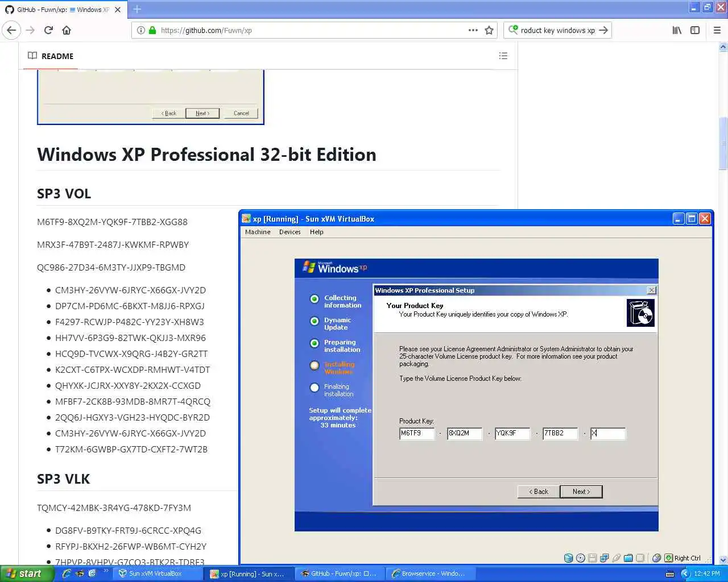Switch to Browservice taskbar window
The height and width of the screenshot is (582, 728).
(431, 573)
